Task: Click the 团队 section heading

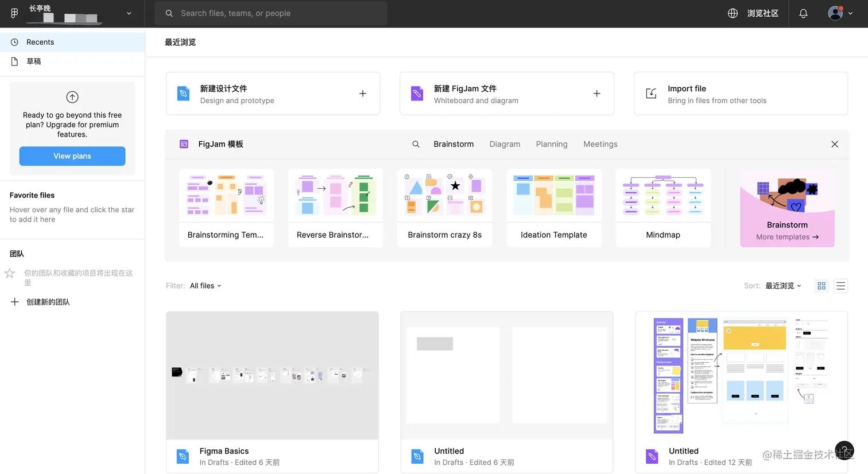Action: click(17, 254)
